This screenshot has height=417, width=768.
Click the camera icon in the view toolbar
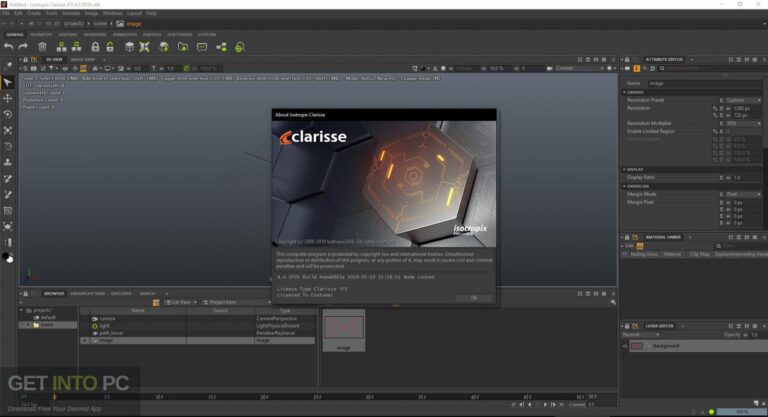pyautogui.click(x=550, y=69)
